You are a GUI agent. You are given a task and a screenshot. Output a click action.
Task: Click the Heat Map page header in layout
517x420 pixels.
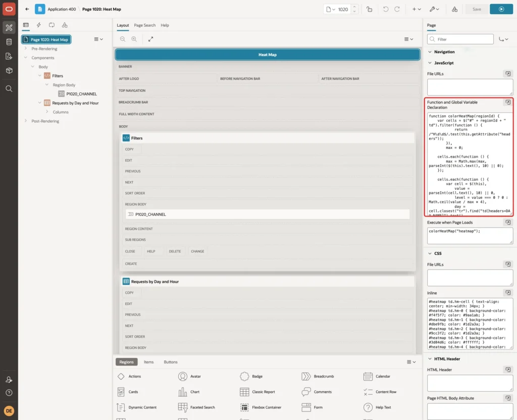click(x=268, y=55)
